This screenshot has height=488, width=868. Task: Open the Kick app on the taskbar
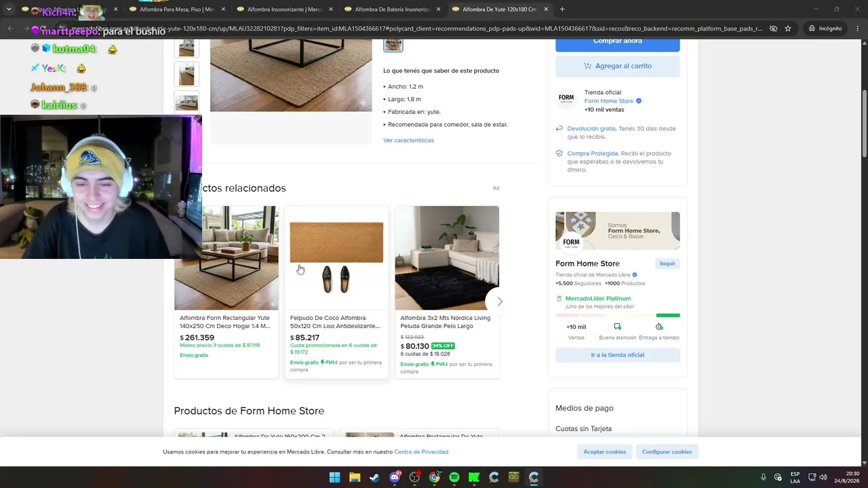[x=474, y=477]
